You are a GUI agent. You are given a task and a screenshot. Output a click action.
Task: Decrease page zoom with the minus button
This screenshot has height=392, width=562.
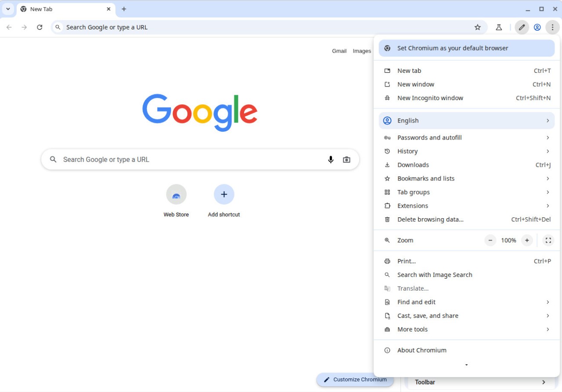click(x=490, y=240)
